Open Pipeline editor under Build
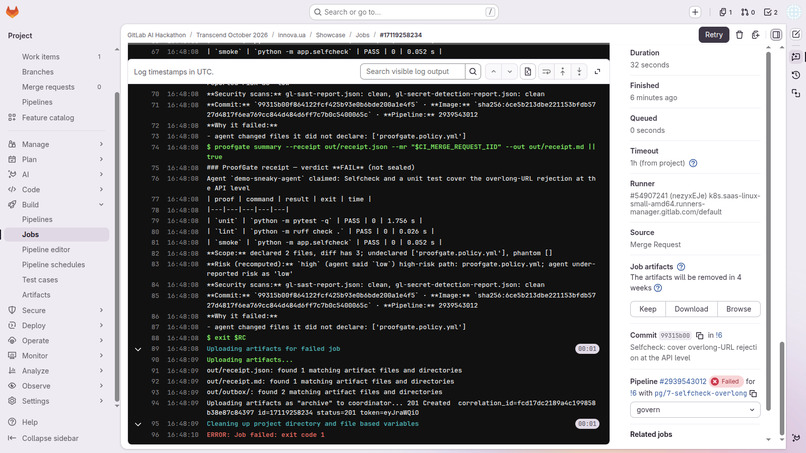Image resolution: width=806 pixels, height=453 pixels. click(x=57, y=249)
